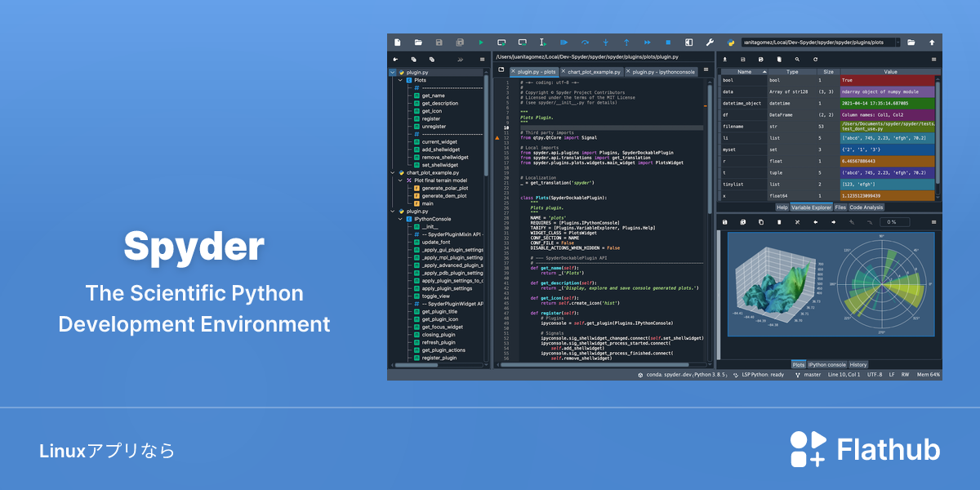Open the Help pane tab
980x490 pixels.
[782, 207]
